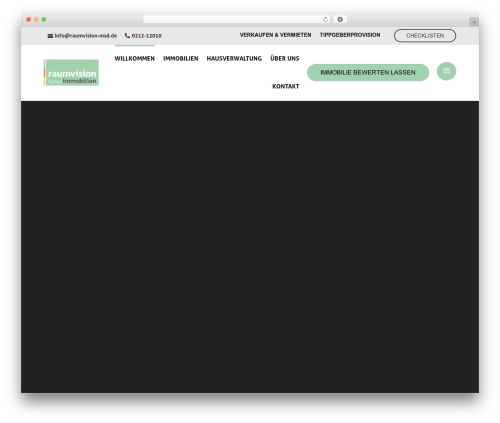The width and height of the screenshot is (500, 423).
Task: Click the browser extension icon beside the address bar
Action: [340, 19]
